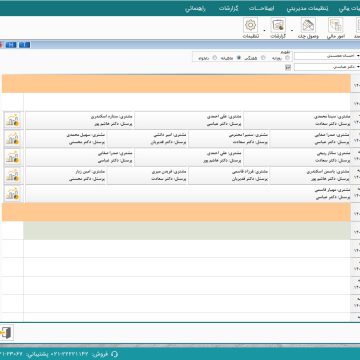Select the هفتگی radio button

(x=263, y=58)
